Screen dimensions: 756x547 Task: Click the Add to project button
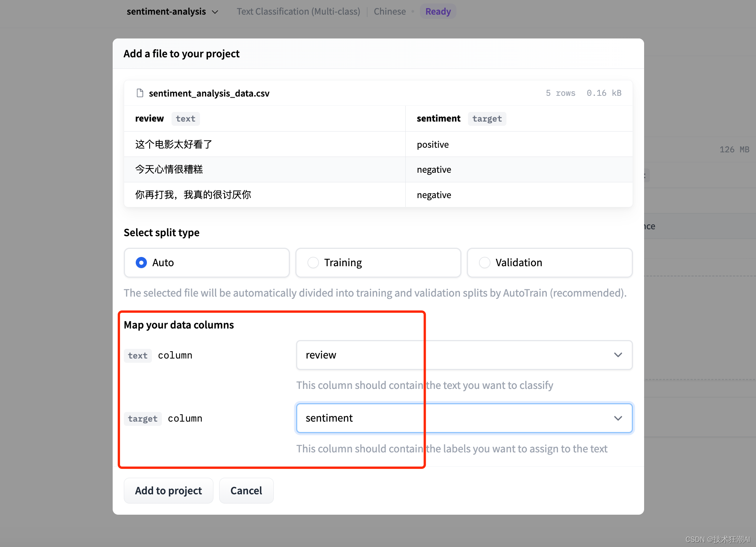(168, 490)
